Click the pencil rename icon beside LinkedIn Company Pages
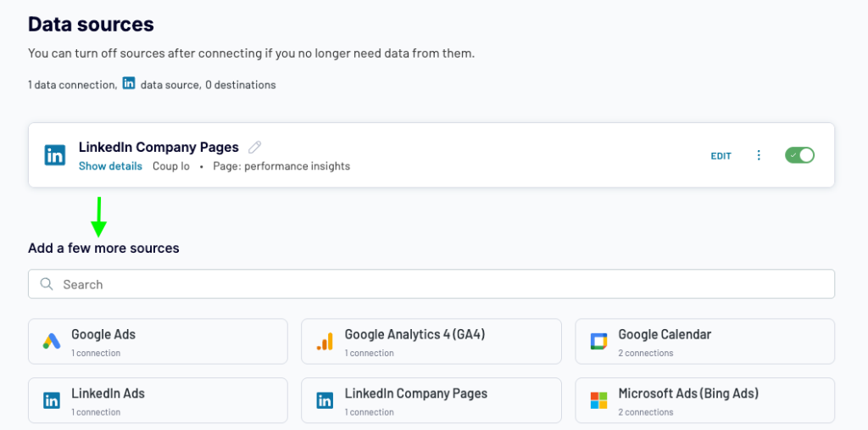The width and height of the screenshot is (868, 430). pos(254,148)
